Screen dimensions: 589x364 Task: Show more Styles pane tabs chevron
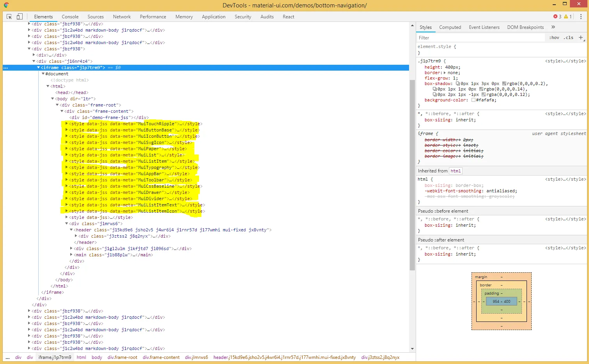pyautogui.click(x=553, y=27)
